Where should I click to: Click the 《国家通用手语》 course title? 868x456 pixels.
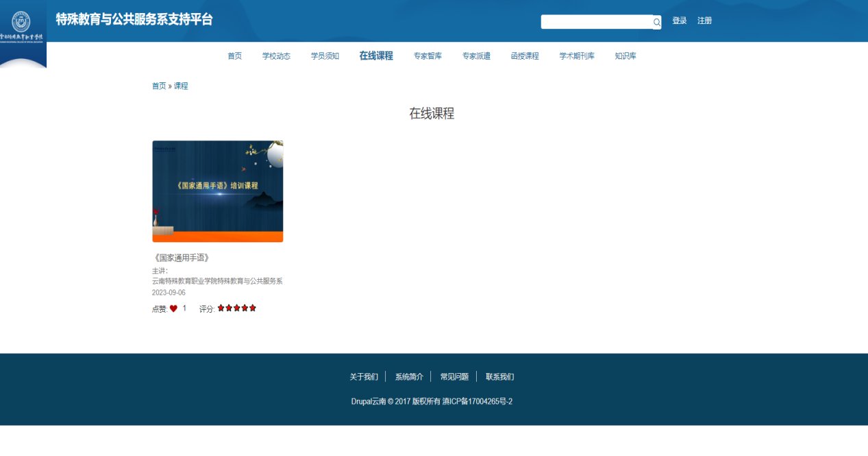(x=180, y=258)
